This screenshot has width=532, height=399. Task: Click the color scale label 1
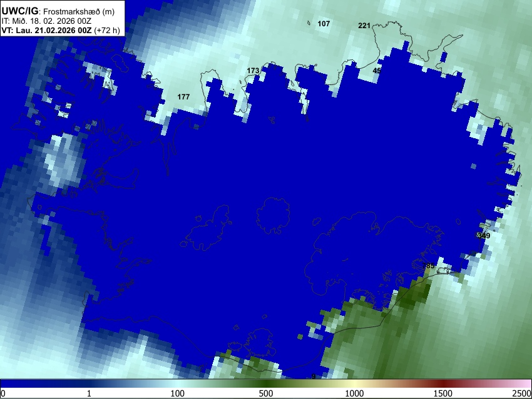point(89,393)
